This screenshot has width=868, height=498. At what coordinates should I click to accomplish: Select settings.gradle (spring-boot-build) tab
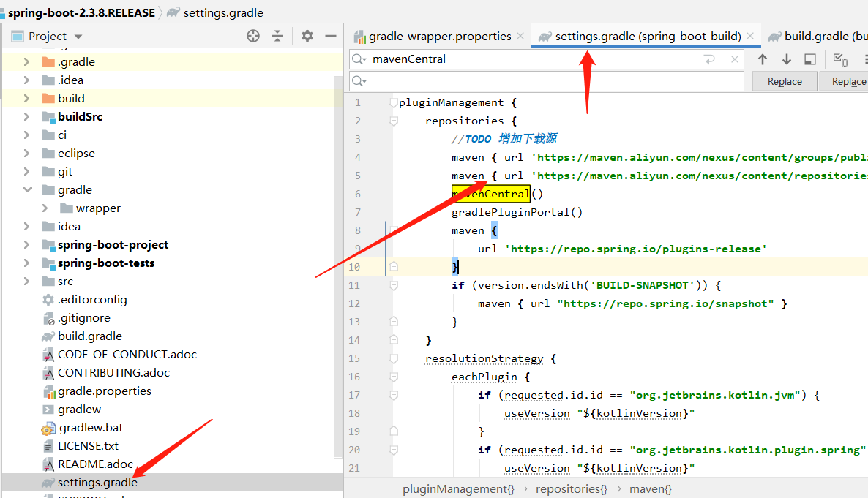click(x=648, y=36)
